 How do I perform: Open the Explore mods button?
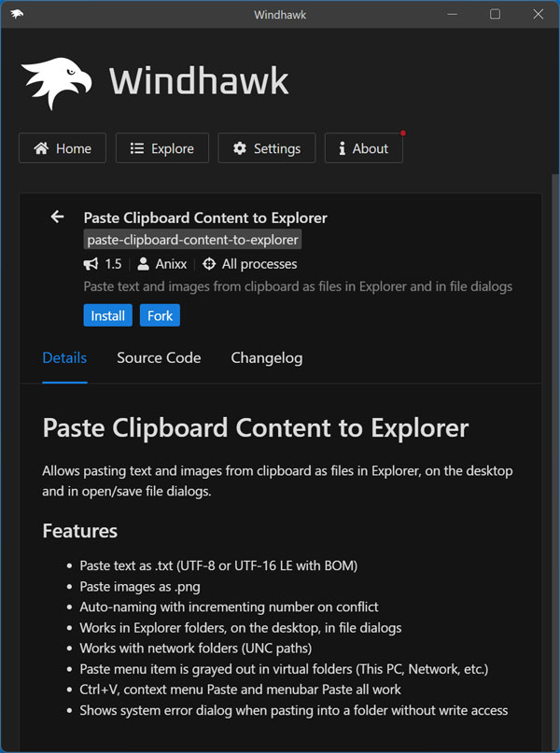point(162,148)
